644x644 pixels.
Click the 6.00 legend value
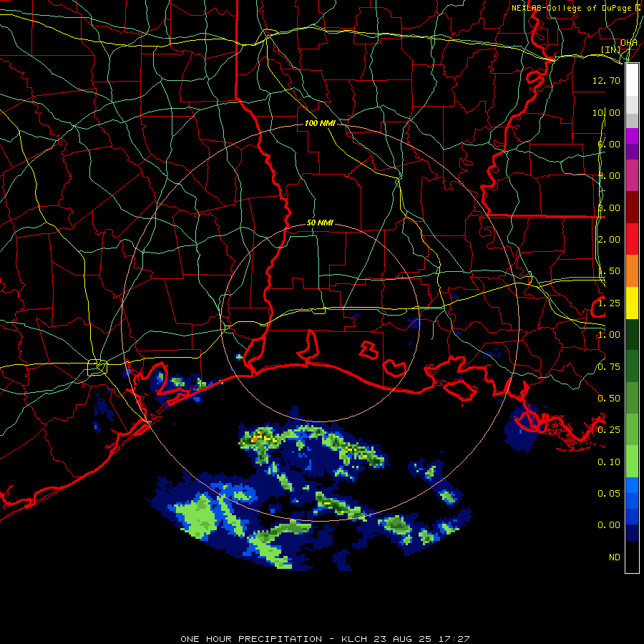(609, 144)
